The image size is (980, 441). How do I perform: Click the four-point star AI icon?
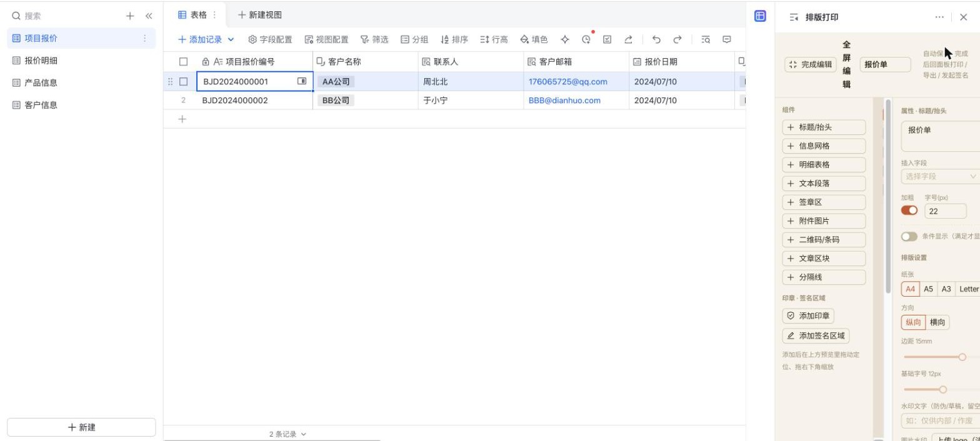click(x=565, y=39)
